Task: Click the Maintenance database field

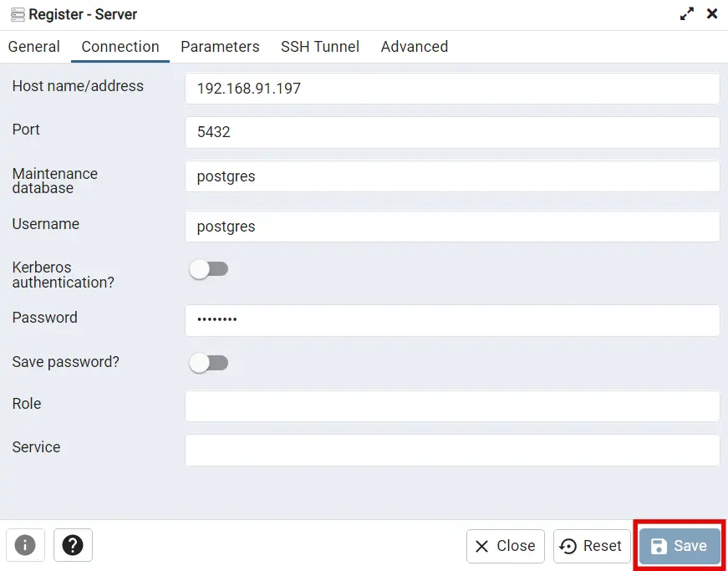Action: (452, 176)
